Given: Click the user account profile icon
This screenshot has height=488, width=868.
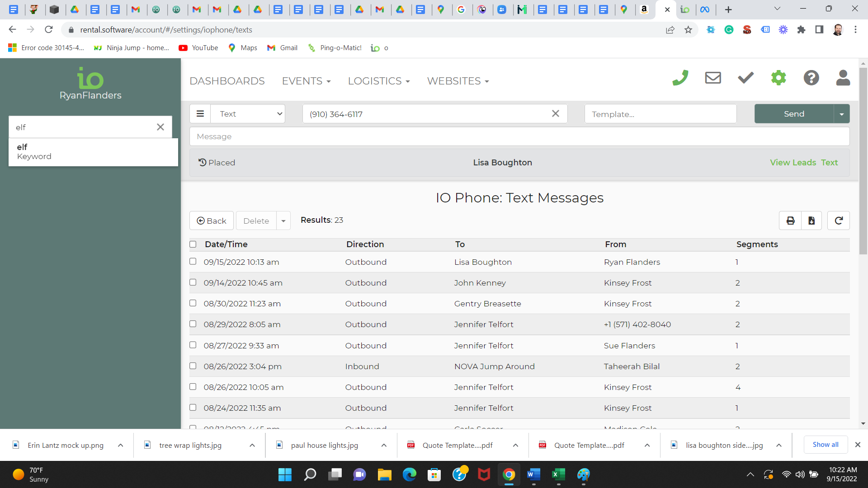Looking at the screenshot, I should pos(843,78).
